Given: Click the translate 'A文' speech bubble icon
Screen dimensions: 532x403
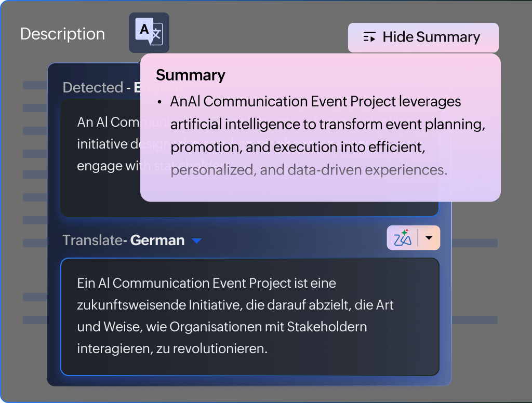Looking at the screenshot, I should pyautogui.click(x=149, y=32).
